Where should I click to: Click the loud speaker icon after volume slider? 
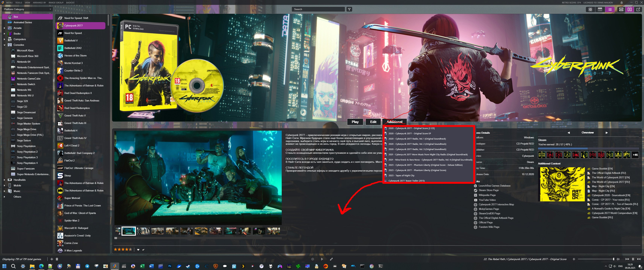pos(618,259)
